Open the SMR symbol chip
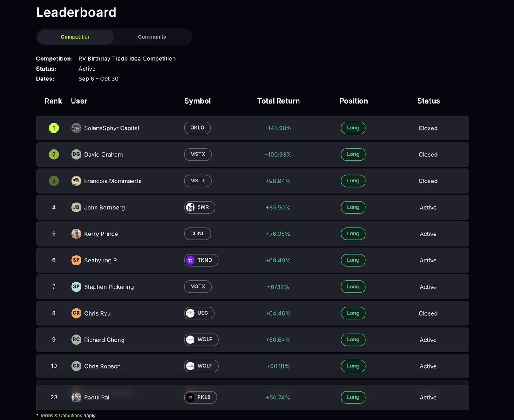The width and height of the screenshot is (514, 420). pos(200,207)
